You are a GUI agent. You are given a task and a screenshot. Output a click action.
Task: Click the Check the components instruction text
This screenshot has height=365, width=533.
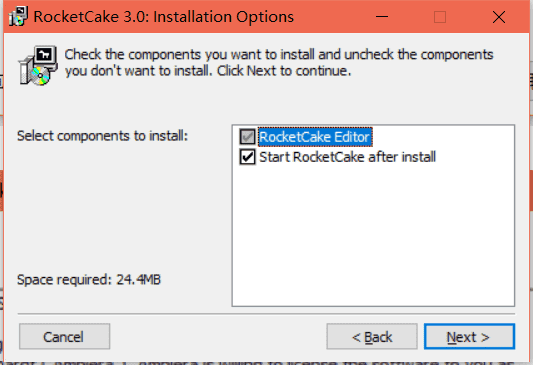coord(279,63)
